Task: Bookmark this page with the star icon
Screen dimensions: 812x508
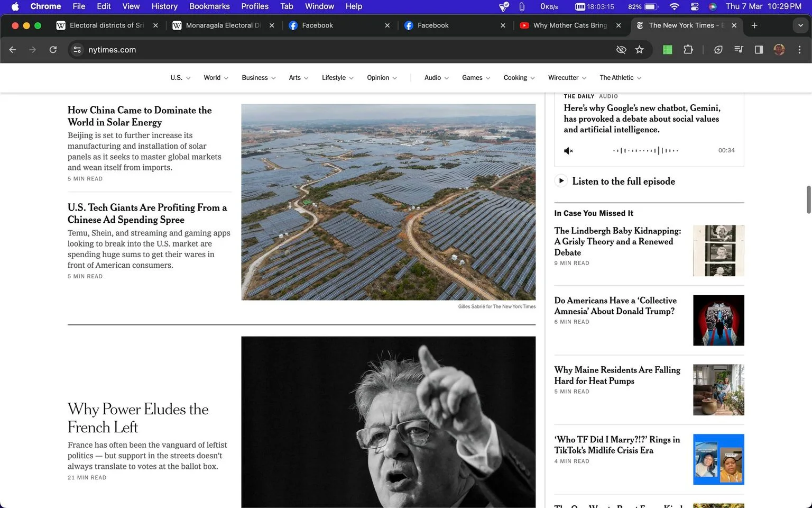Action: [639, 50]
